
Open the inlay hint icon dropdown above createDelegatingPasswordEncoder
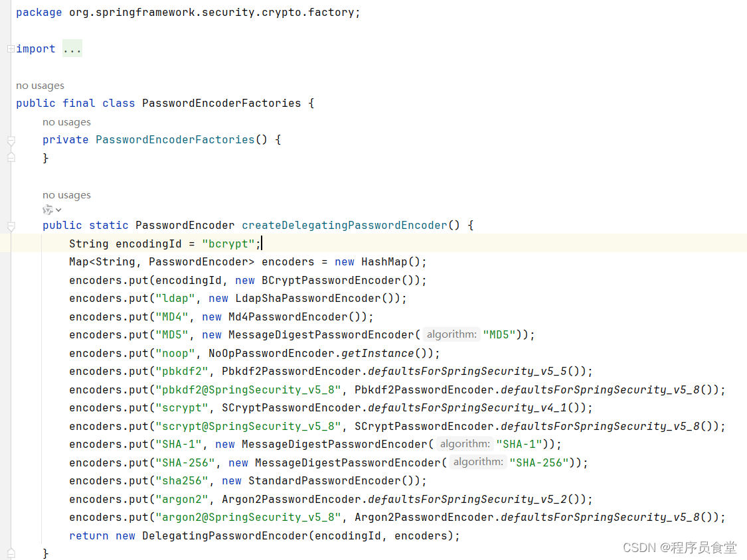52,210
